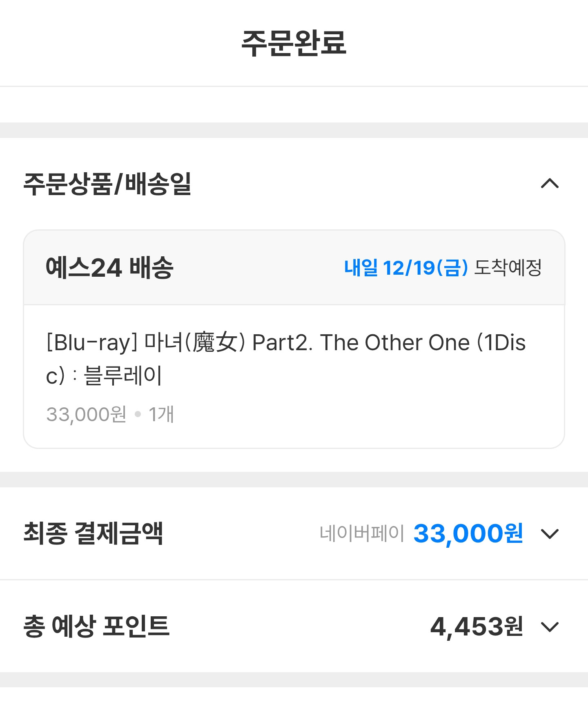The height and width of the screenshot is (702, 588).
Task: Click the 魔女 characters in the title
Action: (215, 342)
